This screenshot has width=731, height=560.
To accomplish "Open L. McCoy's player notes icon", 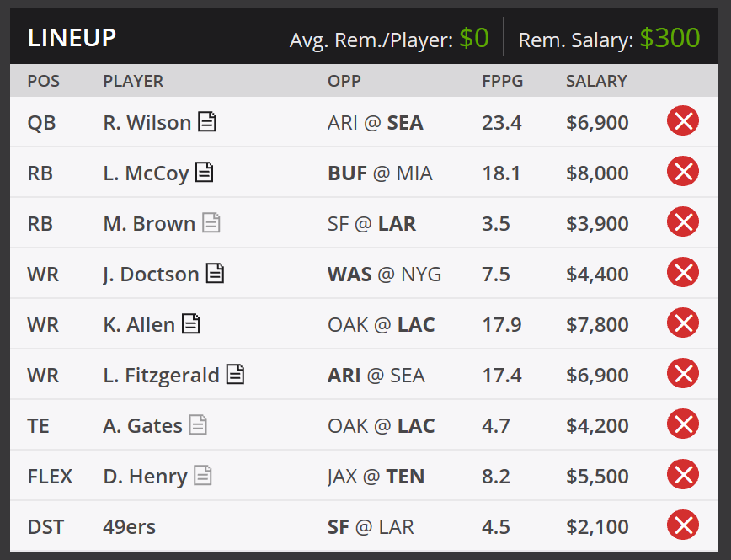I will click(x=205, y=173).
